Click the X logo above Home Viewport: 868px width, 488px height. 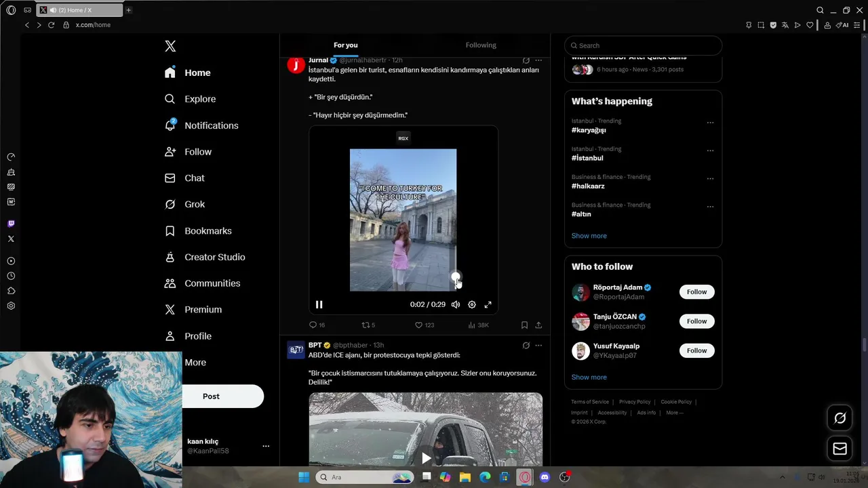[x=170, y=46]
